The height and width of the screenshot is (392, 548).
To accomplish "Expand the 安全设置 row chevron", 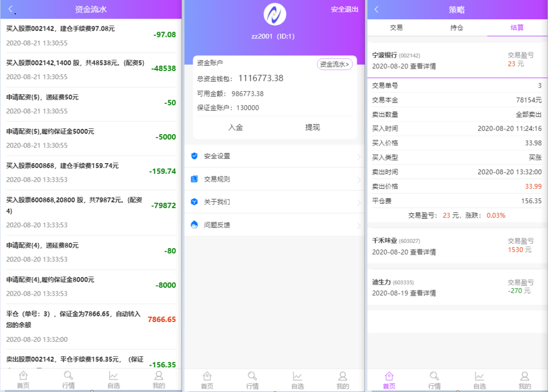I will [x=359, y=157].
